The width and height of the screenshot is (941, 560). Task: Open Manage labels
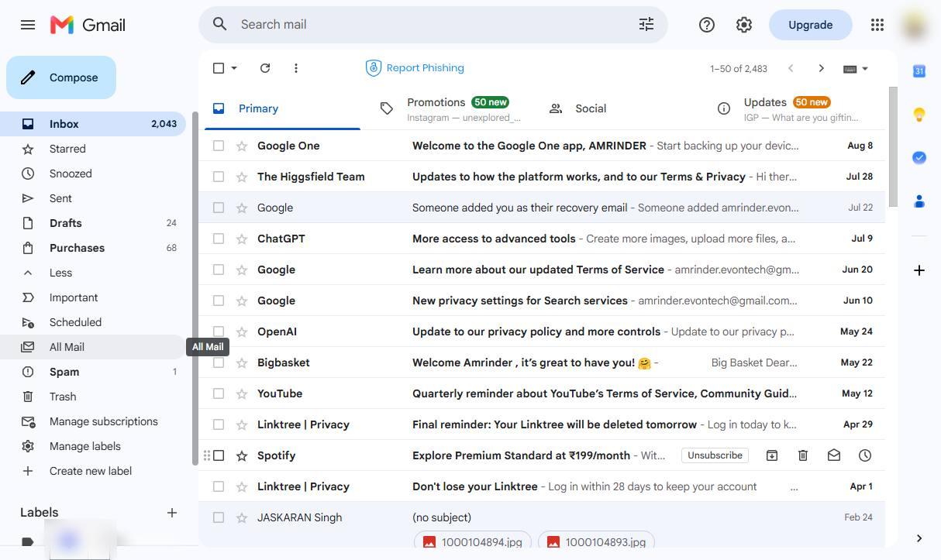tap(92, 446)
